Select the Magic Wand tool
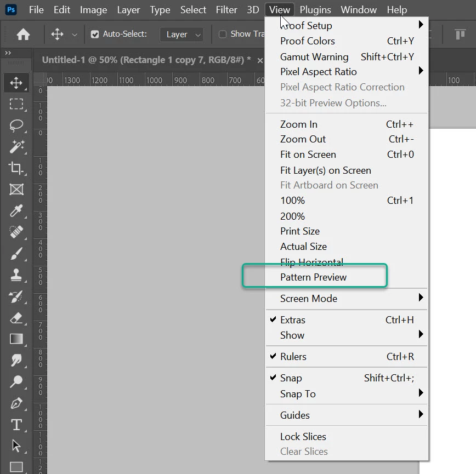Image resolution: width=476 pixels, height=474 pixels. (x=16, y=147)
